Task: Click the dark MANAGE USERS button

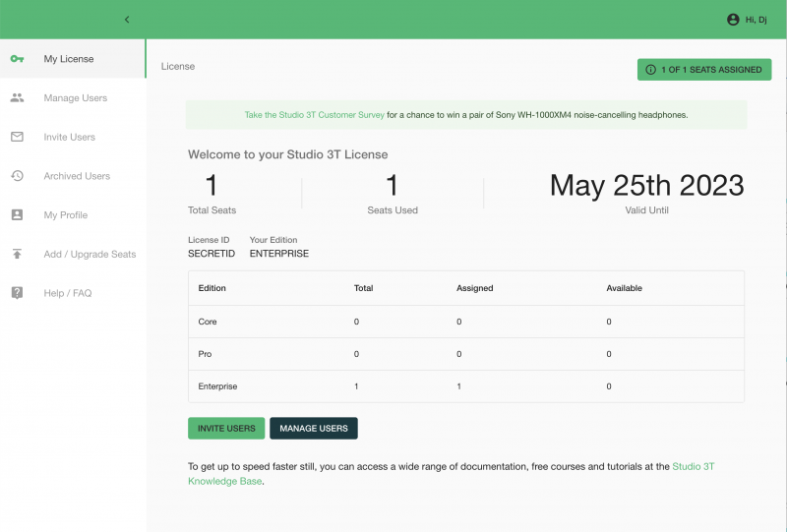Action: coord(314,428)
